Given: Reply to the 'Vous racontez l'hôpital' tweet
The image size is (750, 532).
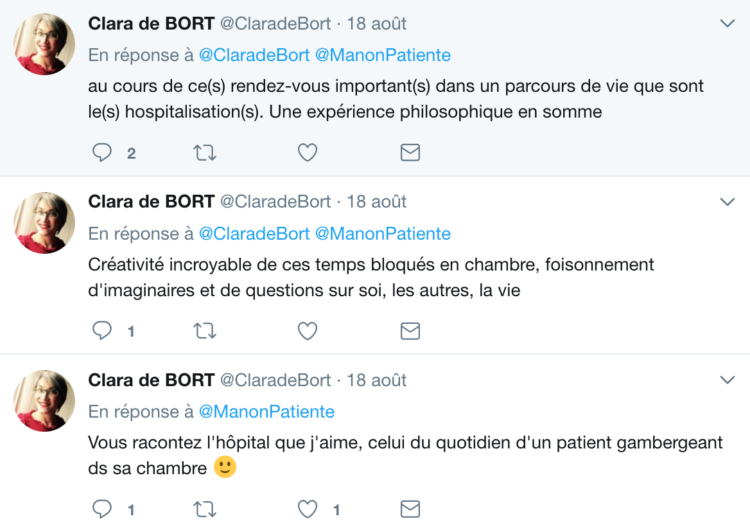Looking at the screenshot, I should point(102,509).
